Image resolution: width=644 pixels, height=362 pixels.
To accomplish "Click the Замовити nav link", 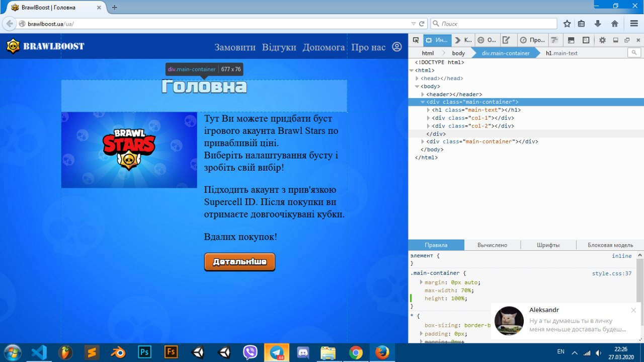I will click(x=235, y=47).
